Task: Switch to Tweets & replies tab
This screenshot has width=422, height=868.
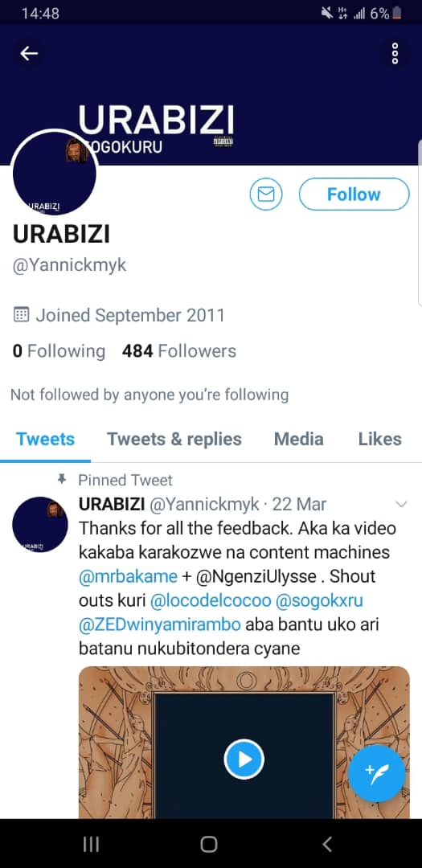Action: point(174,439)
